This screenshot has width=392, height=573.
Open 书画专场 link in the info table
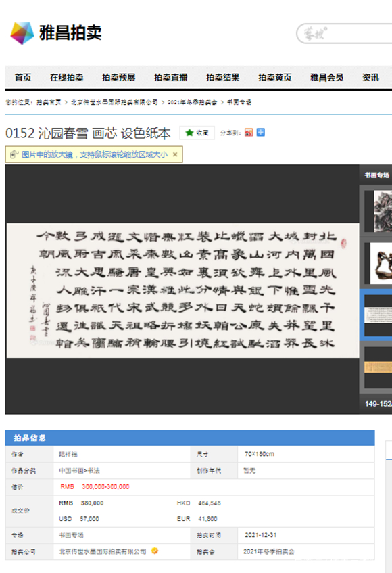coord(71,535)
